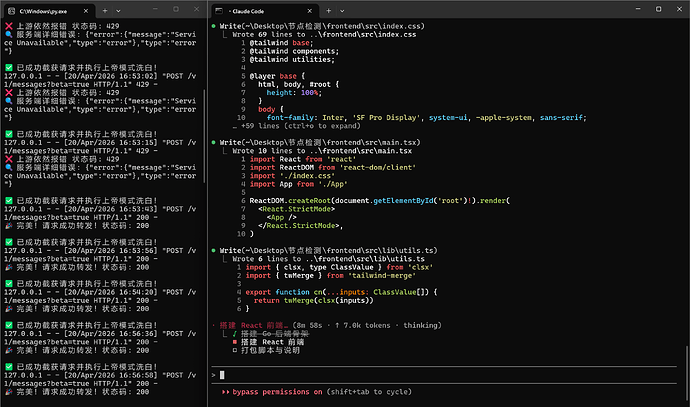Close the Claude Code window
This screenshot has height=407, width=690.
point(679,9)
